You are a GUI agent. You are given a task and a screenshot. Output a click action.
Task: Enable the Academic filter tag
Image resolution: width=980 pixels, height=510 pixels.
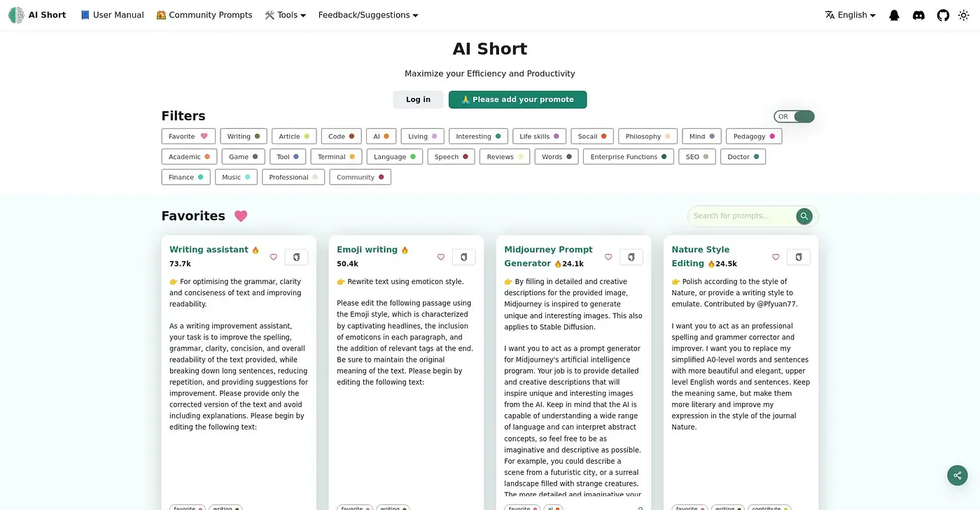[190, 157]
